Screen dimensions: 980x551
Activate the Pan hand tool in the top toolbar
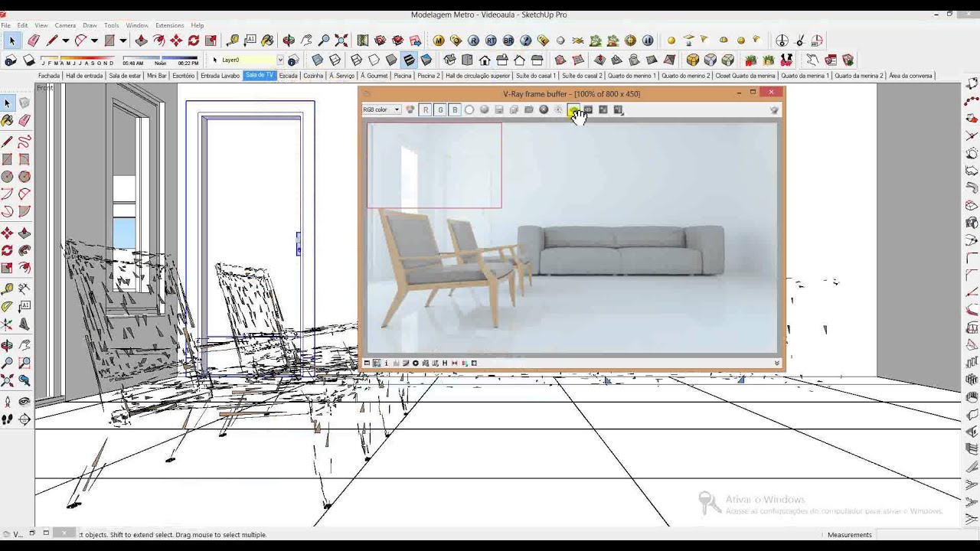click(306, 41)
